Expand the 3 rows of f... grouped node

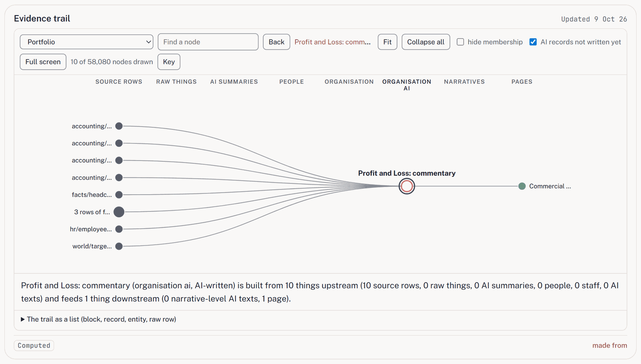click(x=119, y=212)
